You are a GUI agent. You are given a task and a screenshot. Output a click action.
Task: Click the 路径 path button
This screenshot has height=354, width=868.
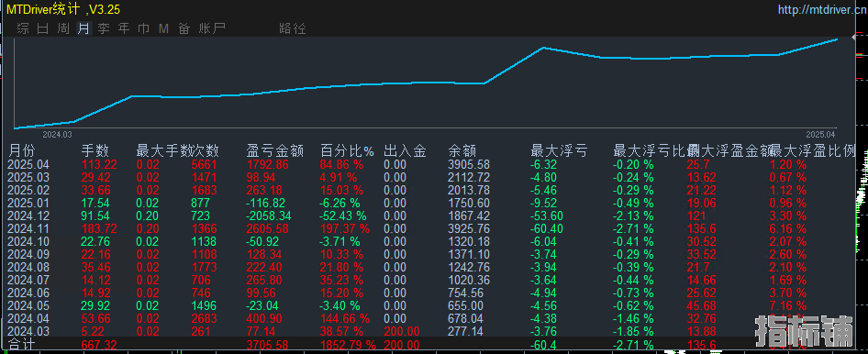click(293, 28)
